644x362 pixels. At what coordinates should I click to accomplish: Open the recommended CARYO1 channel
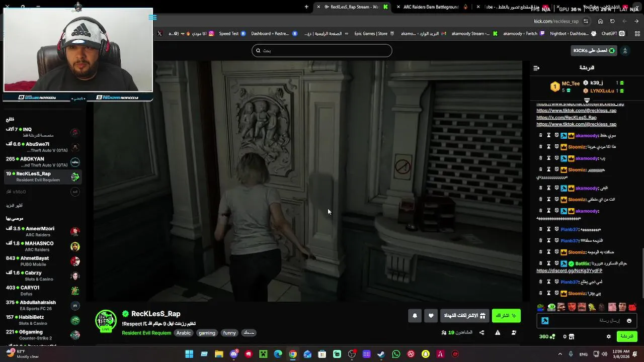pos(43,291)
